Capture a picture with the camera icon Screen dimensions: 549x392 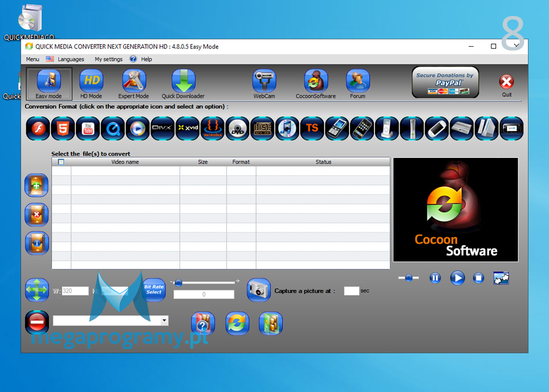pyautogui.click(x=259, y=290)
